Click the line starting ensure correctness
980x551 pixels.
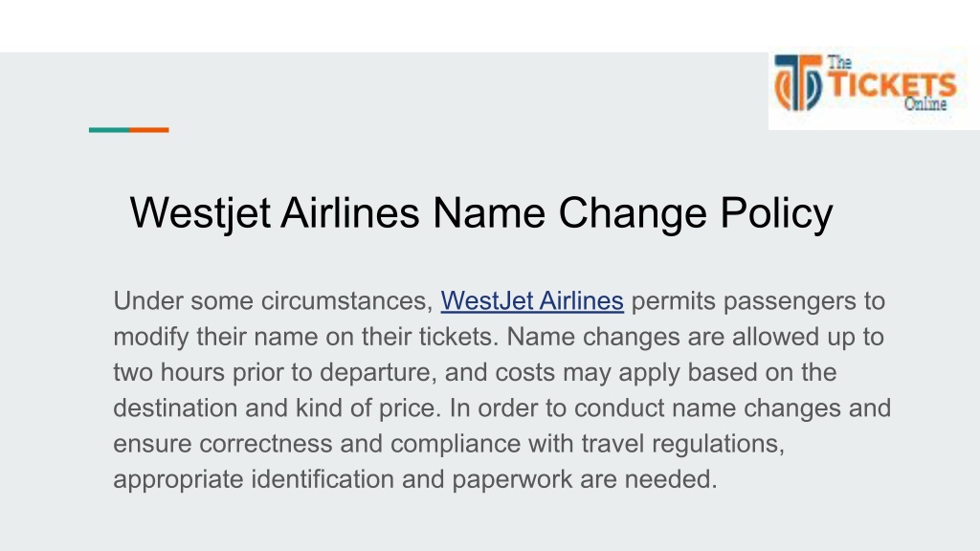(449, 444)
